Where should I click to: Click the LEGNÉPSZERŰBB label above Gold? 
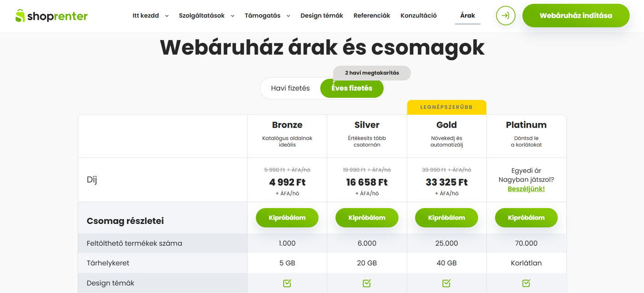click(446, 107)
